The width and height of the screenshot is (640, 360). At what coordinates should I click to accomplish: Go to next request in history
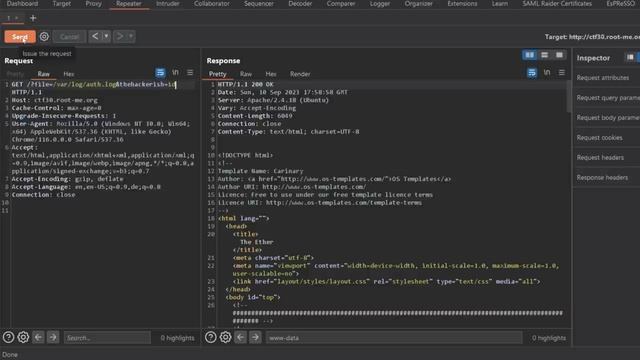click(120, 36)
